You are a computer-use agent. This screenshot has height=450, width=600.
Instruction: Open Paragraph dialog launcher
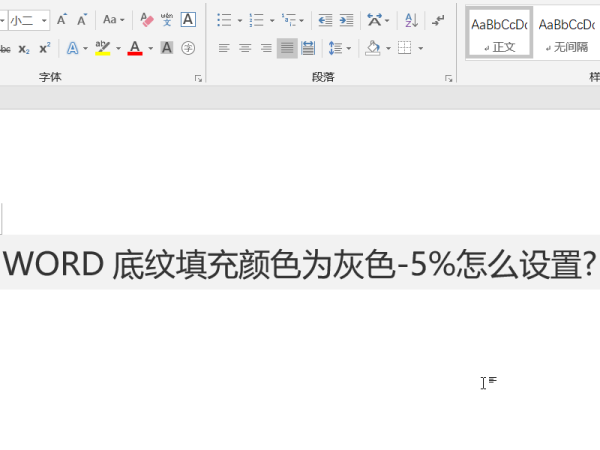448,78
